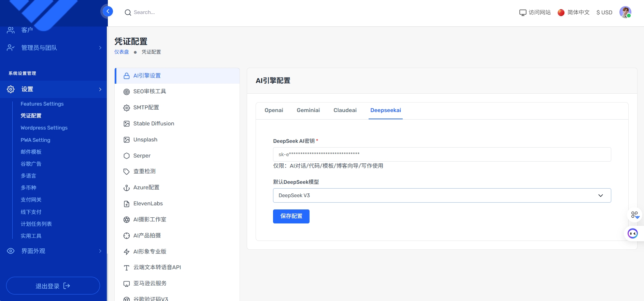The width and height of the screenshot is (644, 301).
Task: Open the 默认DeepSeek模型 dropdown
Action: pos(442,195)
